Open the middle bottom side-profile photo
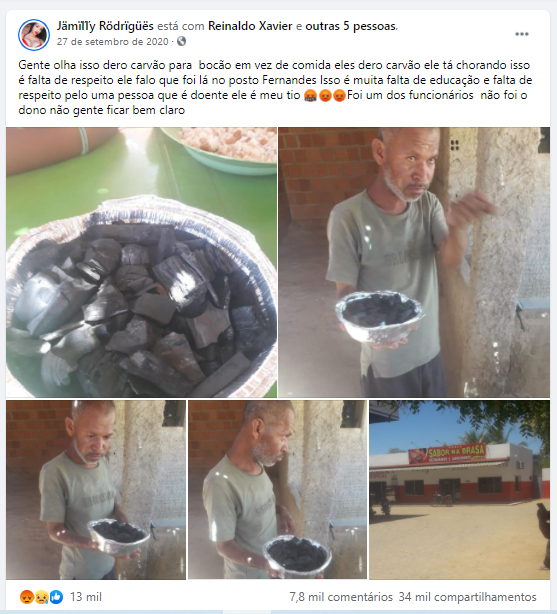Viewport: 557px width, 614px height. (x=277, y=489)
